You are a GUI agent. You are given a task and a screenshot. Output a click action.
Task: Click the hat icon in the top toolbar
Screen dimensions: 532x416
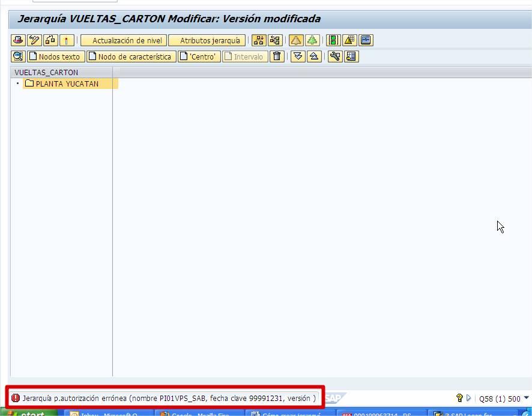pos(18,40)
